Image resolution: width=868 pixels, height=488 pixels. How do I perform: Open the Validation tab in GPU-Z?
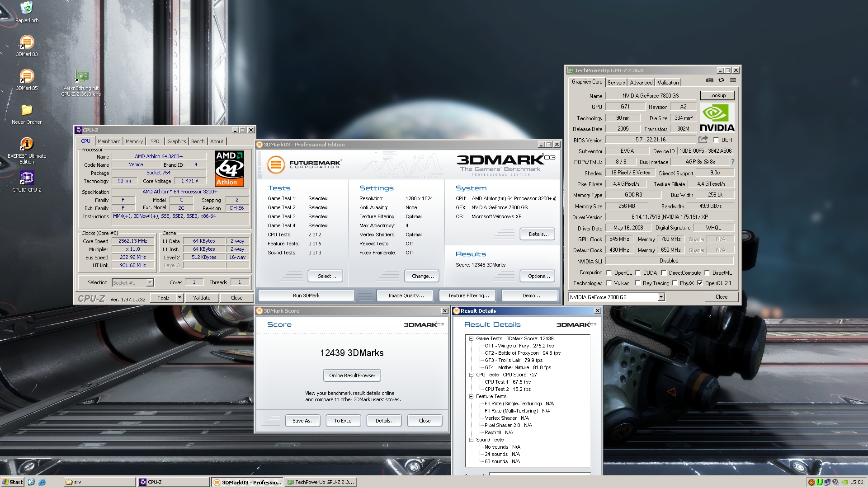tap(668, 83)
